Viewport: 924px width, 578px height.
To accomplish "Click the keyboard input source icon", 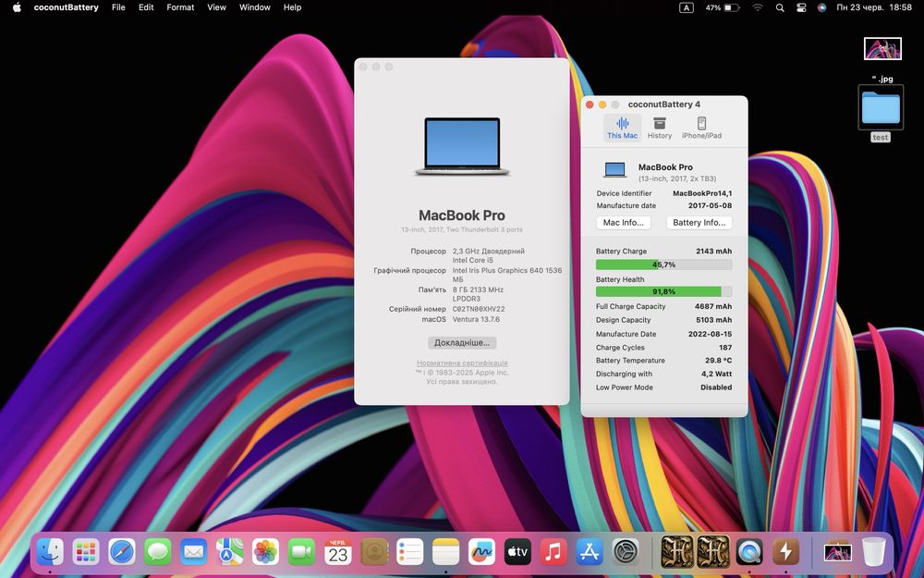I will click(x=686, y=7).
